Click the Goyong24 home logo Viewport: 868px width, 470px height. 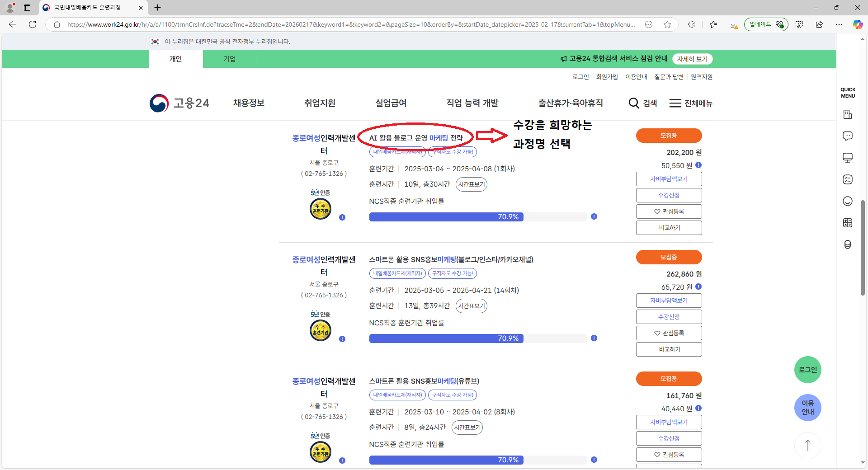point(179,103)
